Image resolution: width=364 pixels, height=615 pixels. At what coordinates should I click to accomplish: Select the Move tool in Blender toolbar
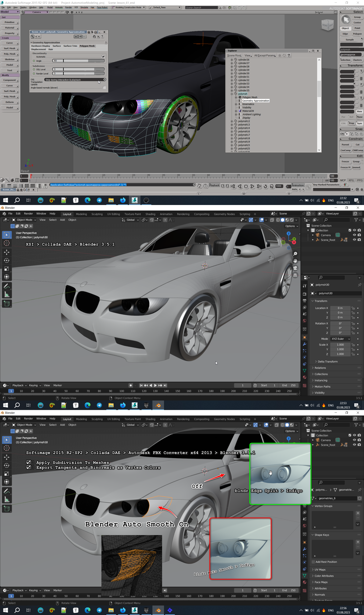[7, 252]
